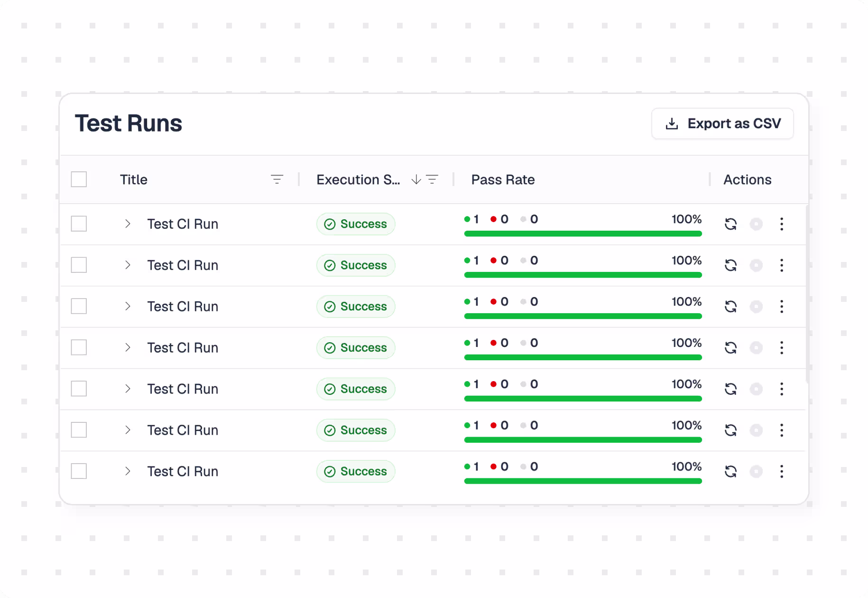Open more actions menu for seventh row

click(782, 471)
